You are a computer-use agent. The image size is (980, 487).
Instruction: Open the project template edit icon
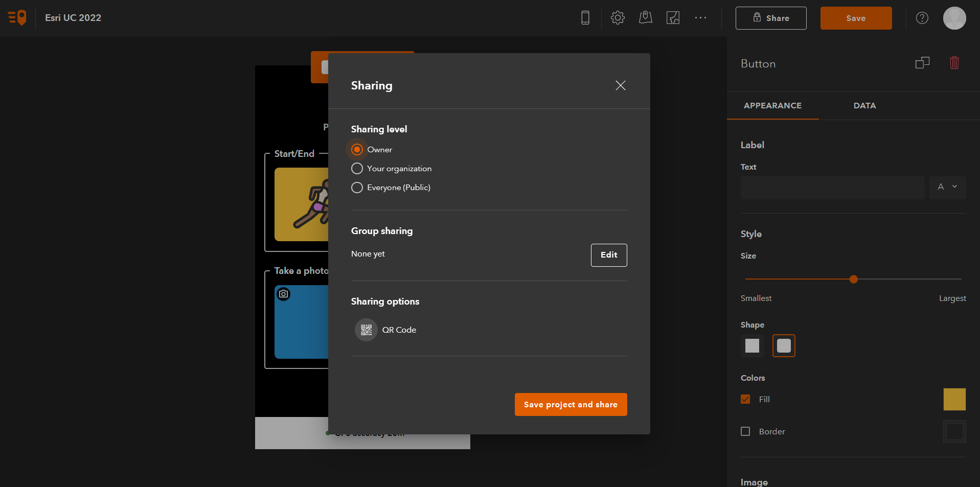[673, 18]
